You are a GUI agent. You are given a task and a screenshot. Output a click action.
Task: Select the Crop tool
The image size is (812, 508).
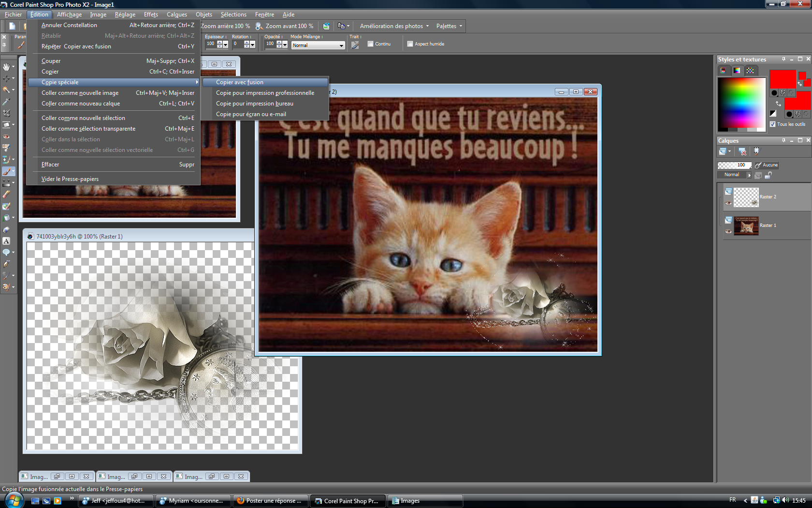point(6,113)
